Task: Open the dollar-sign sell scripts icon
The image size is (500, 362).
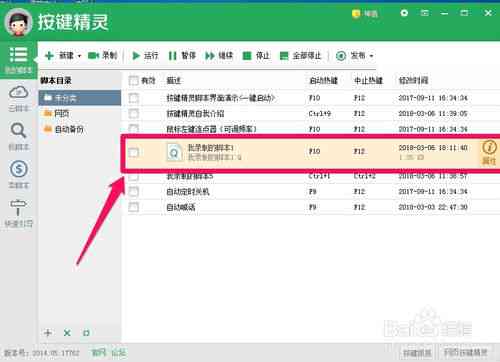Action: pos(18,169)
